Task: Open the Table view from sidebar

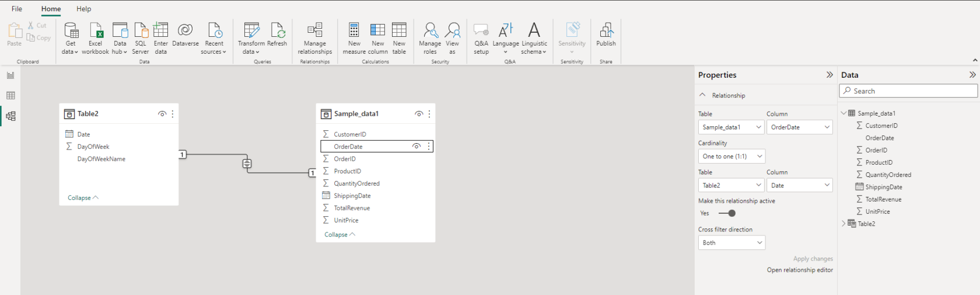Action: [10, 96]
